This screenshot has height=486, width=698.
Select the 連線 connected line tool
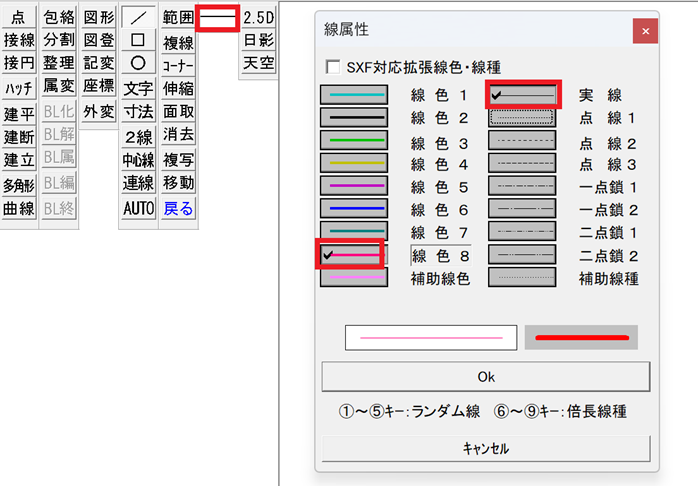tap(138, 183)
